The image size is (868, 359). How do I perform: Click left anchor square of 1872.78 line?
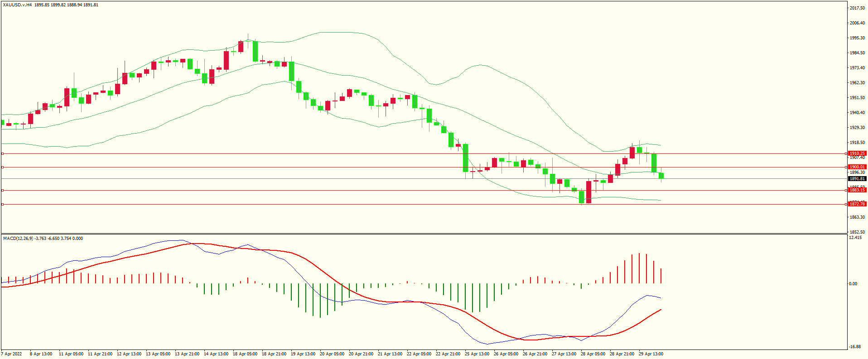click(2, 204)
